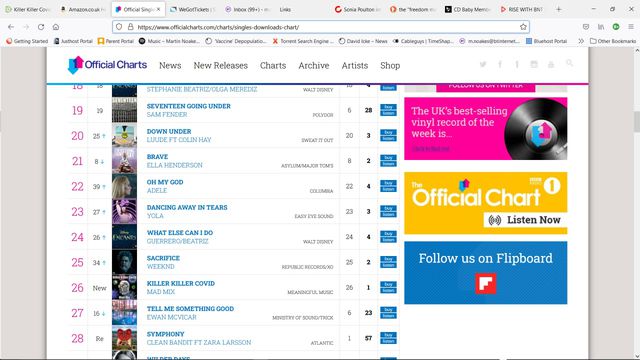Switch to the RISE WITH BNT tab
This screenshot has width=640, height=360.
pos(522,9)
